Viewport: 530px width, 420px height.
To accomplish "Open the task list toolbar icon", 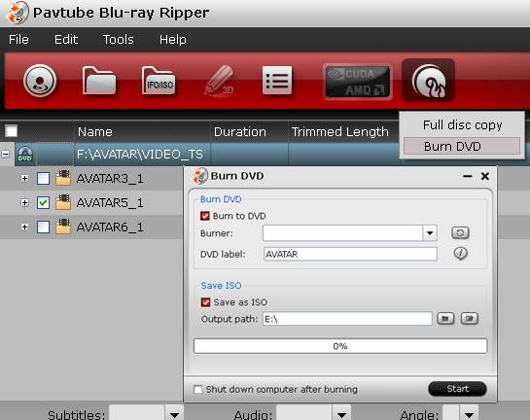I will 277,81.
